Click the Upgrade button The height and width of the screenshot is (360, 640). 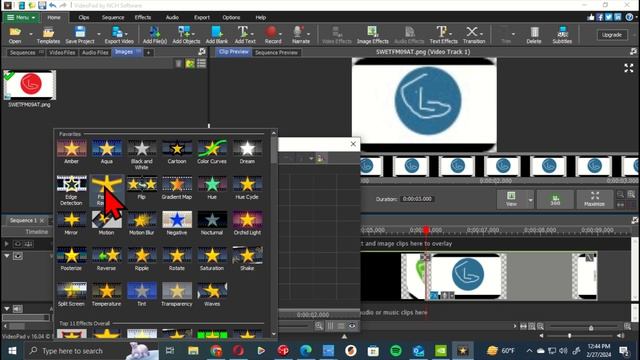click(x=611, y=35)
